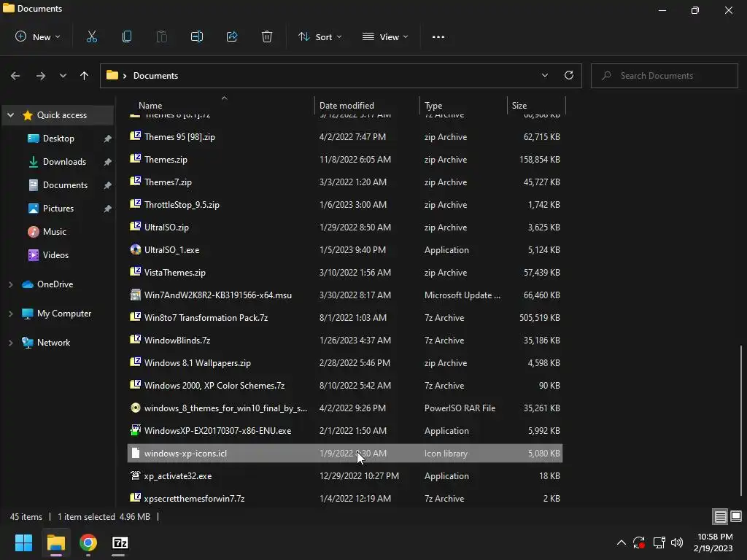The width and height of the screenshot is (747, 560).
Task: Select WindowBlinds.7z file
Action: pyautogui.click(x=345, y=340)
